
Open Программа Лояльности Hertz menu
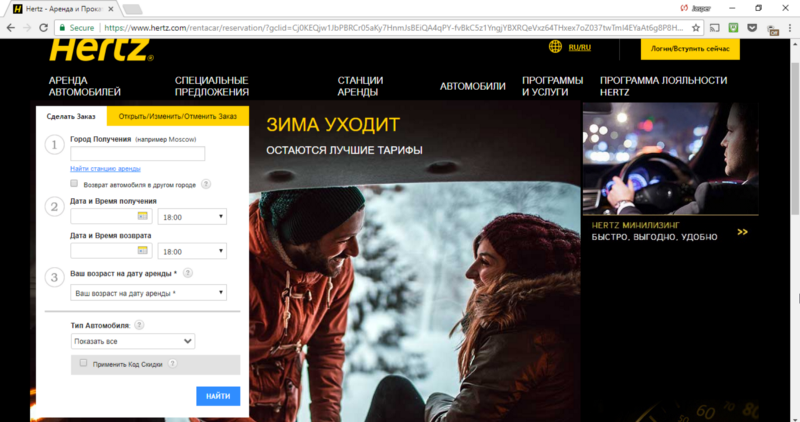[x=663, y=86]
